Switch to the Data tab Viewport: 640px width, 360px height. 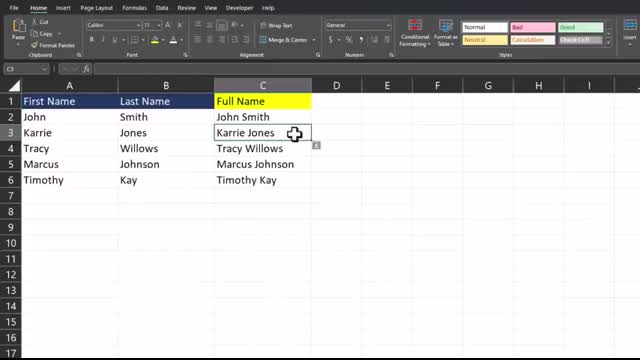162,8
